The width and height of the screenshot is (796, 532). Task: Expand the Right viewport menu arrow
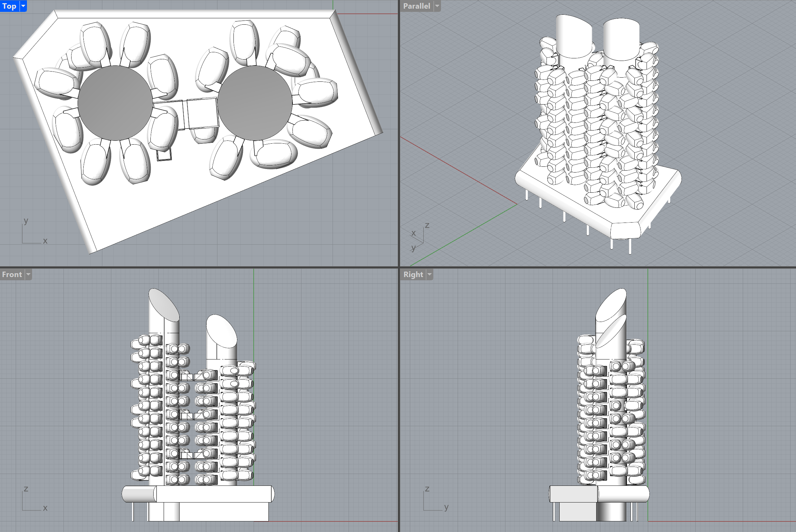(x=429, y=274)
